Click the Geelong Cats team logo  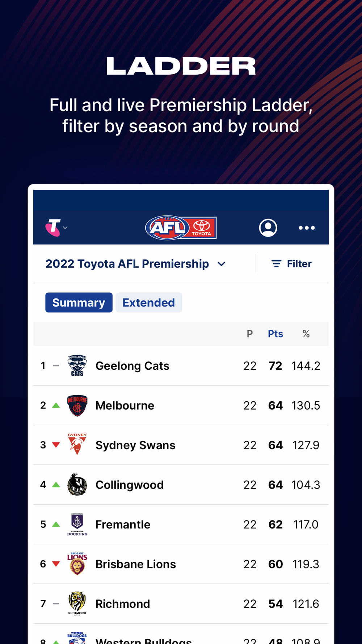click(77, 365)
